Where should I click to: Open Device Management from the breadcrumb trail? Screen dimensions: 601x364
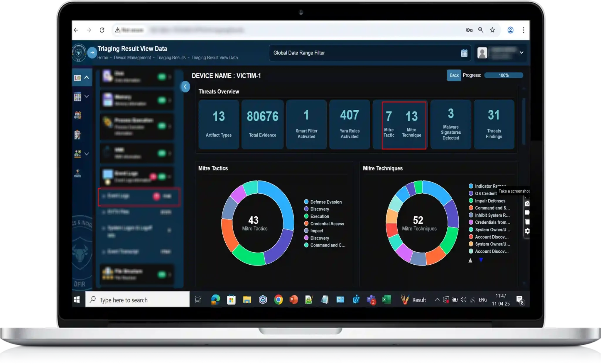132,57
